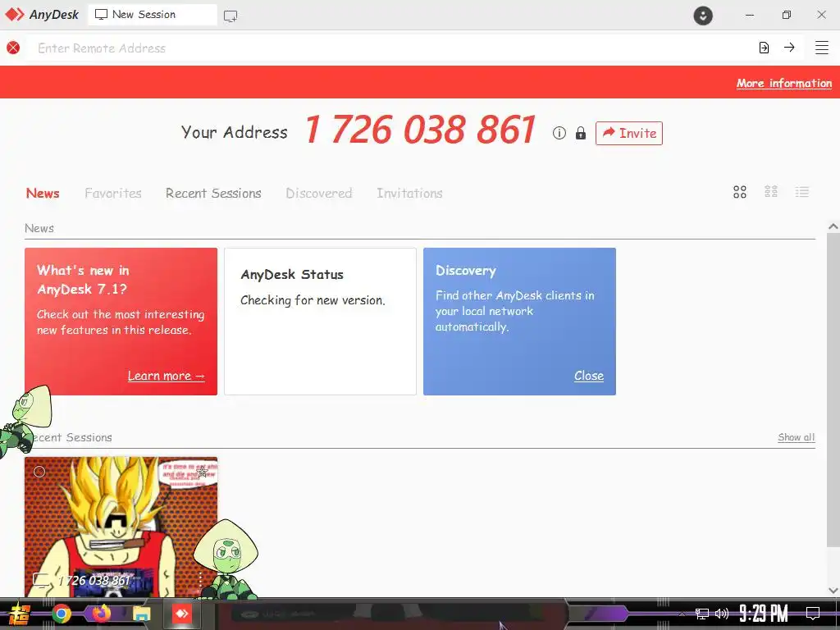This screenshot has width=840, height=630.
Task: Click the connect arrow icon
Action: point(789,47)
